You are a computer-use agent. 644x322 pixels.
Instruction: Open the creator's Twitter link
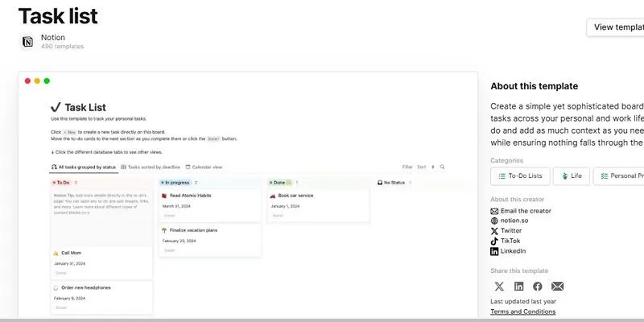[x=511, y=231]
